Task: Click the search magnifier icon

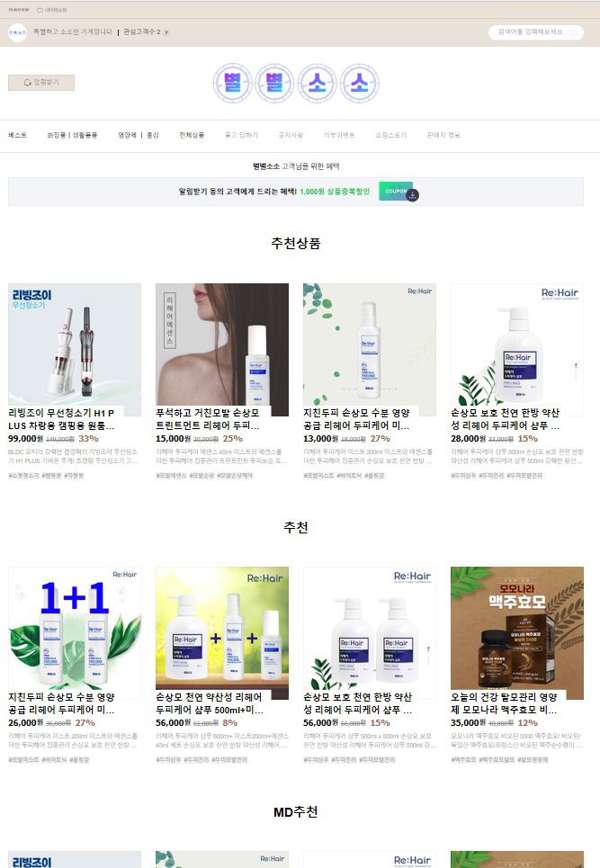Action: tap(574, 32)
